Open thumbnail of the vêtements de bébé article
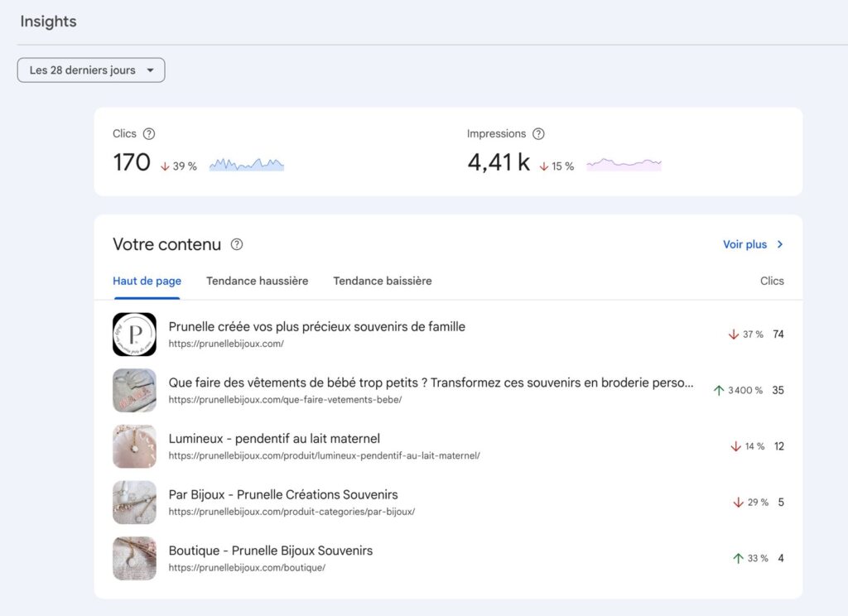Viewport: 848px width, 616px height. [x=135, y=391]
